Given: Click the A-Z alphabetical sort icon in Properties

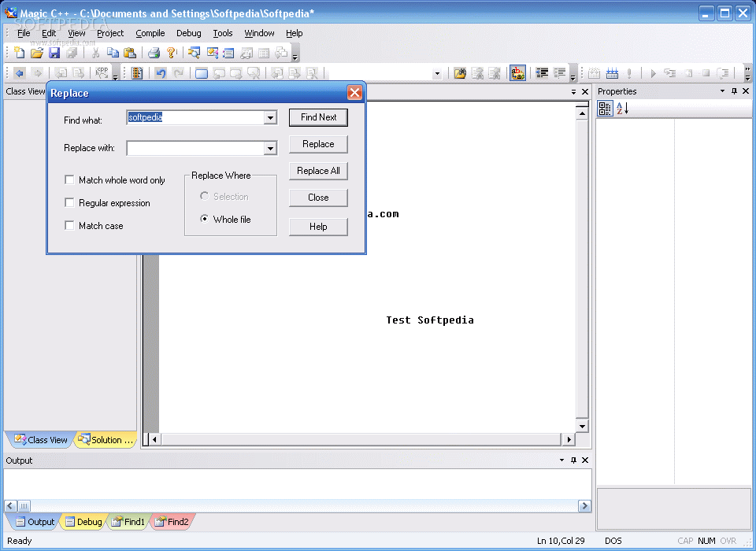Looking at the screenshot, I should click(x=622, y=109).
